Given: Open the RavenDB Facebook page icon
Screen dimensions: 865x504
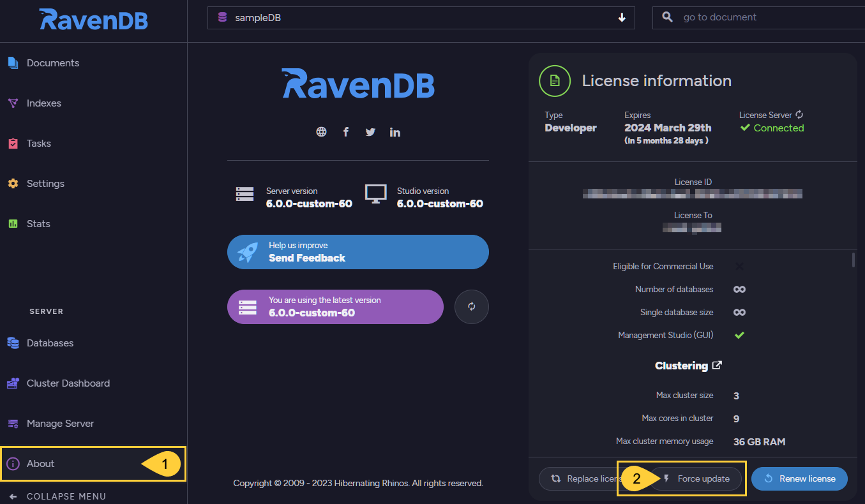Looking at the screenshot, I should pos(346,132).
